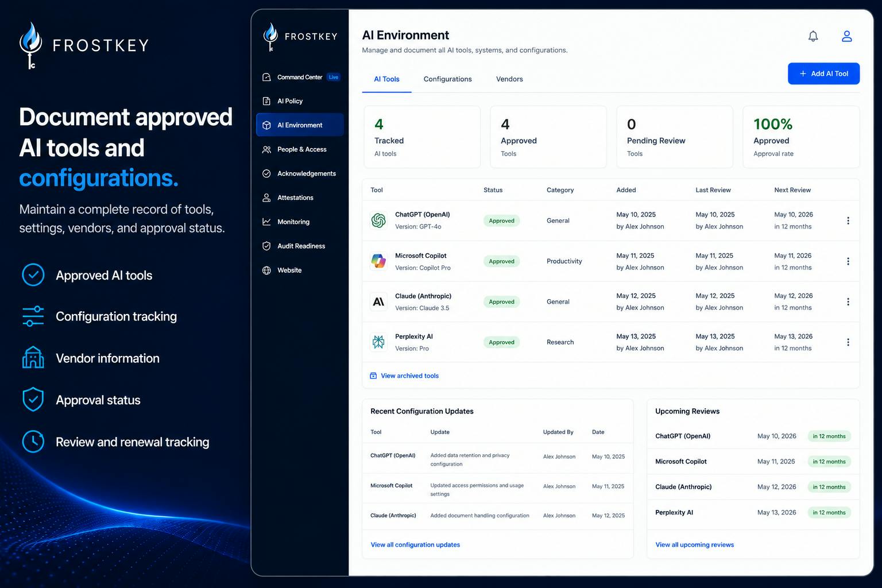Screen dimensions: 882x588
Task: Click ChatGPT (OpenAI) in Upcoming Reviews
Action: click(x=683, y=436)
